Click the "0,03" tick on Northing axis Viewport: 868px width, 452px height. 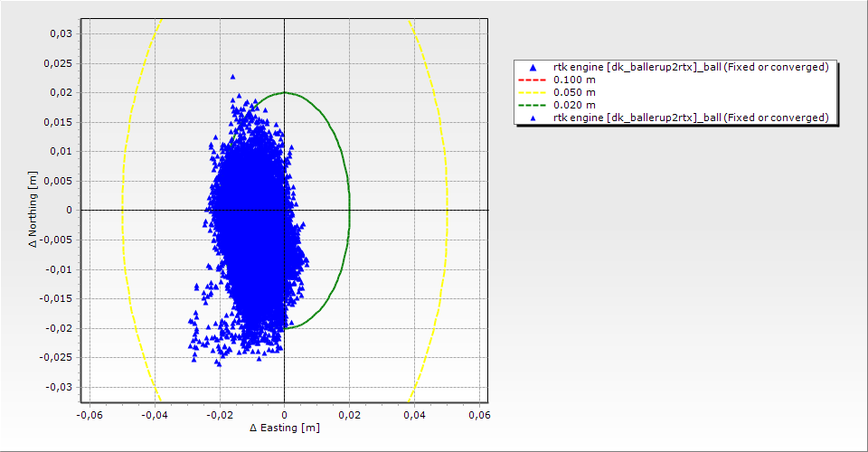tap(61, 33)
